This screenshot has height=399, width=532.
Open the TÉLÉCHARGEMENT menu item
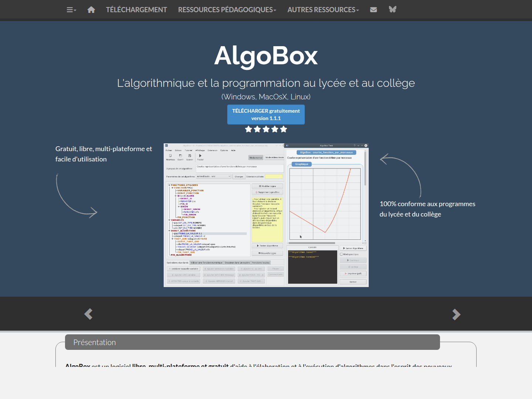point(136,10)
